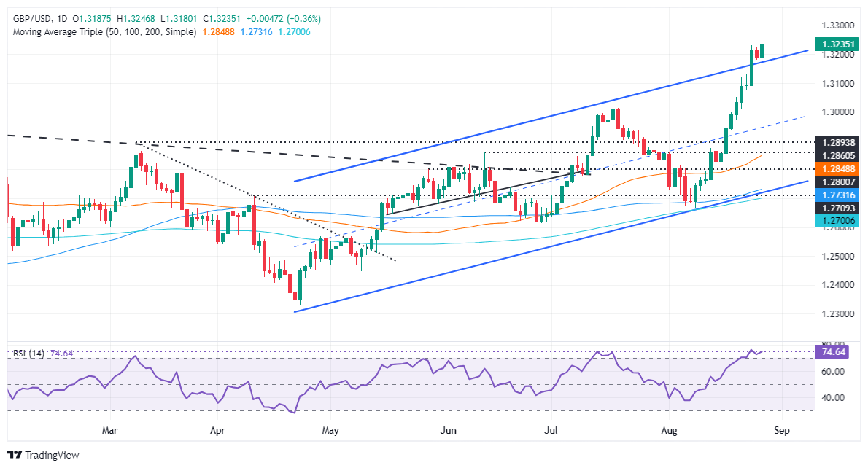Click the RSI value tag 74.64
The width and height of the screenshot is (868, 468).
pyautogui.click(x=833, y=352)
